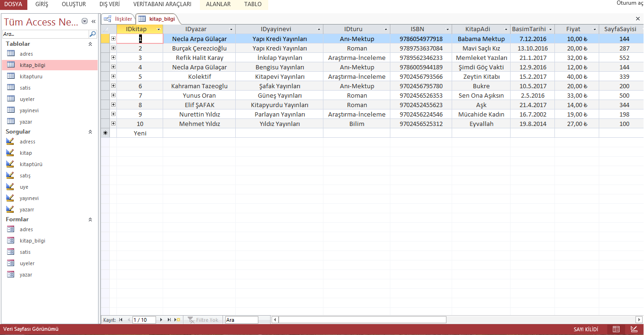Switch to the İlişkiler document tab

(118, 19)
